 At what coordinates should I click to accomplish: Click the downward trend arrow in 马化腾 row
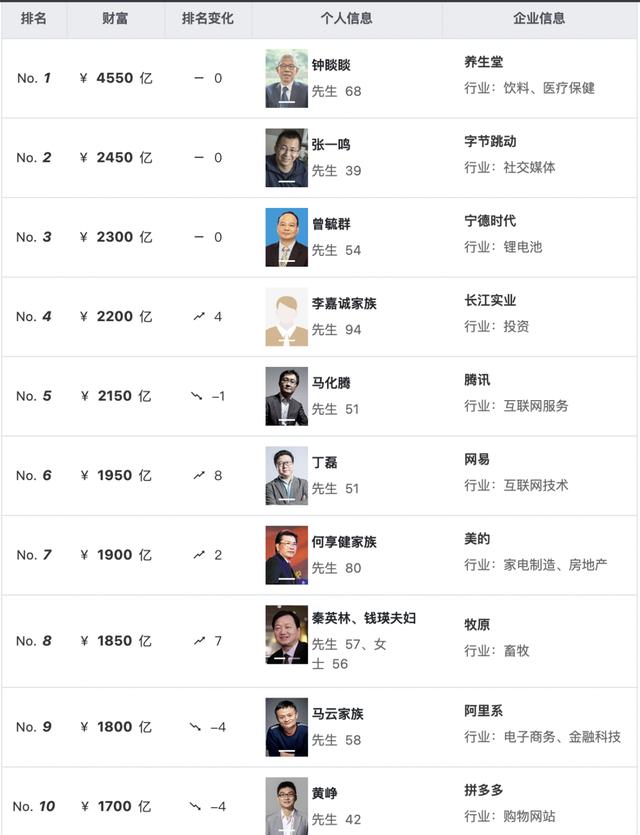197,396
